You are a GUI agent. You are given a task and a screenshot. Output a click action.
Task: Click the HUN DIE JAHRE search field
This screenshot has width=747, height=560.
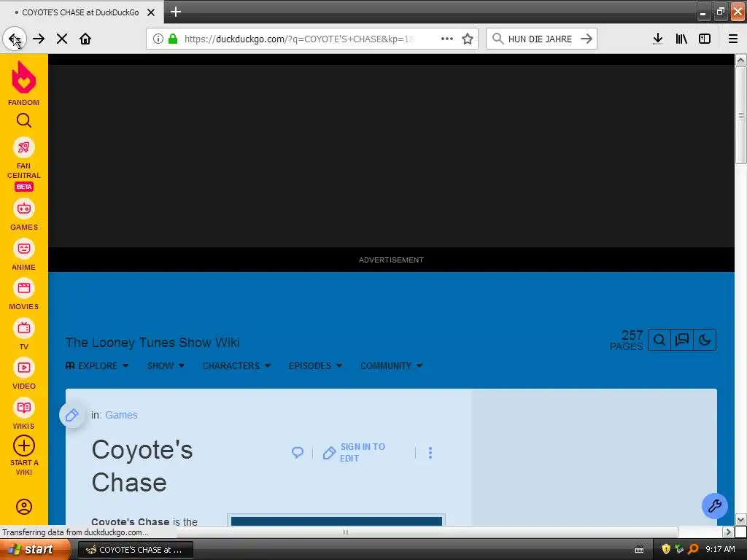(540, 39)
